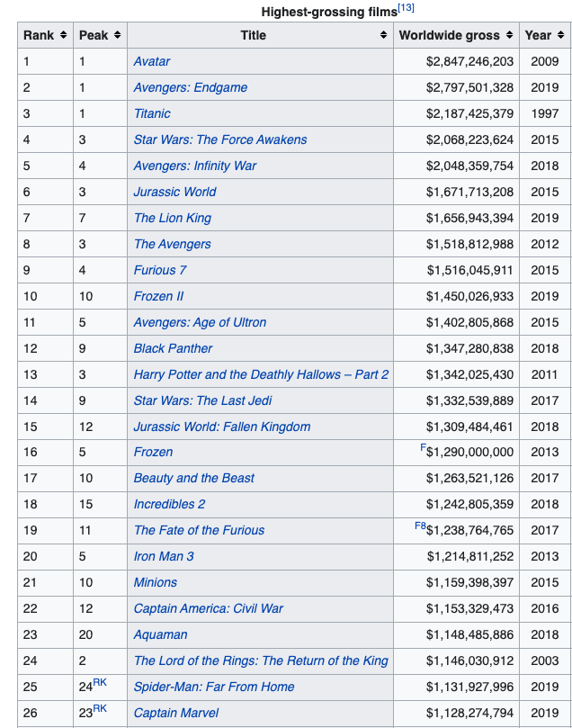Open Harry Potter Deathly Hallows Part 2
Image resolution: width=572 pixels, height=728 pixels.
261,374
